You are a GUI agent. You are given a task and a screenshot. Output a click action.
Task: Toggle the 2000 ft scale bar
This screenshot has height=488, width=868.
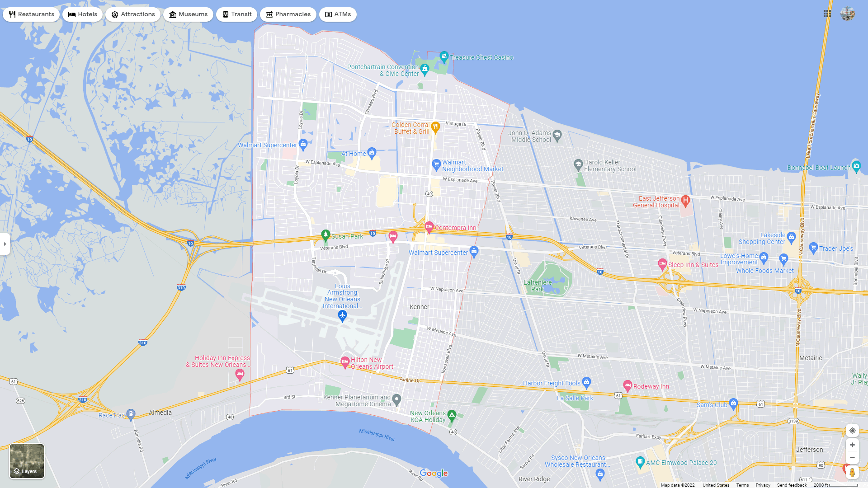point(835,485)
